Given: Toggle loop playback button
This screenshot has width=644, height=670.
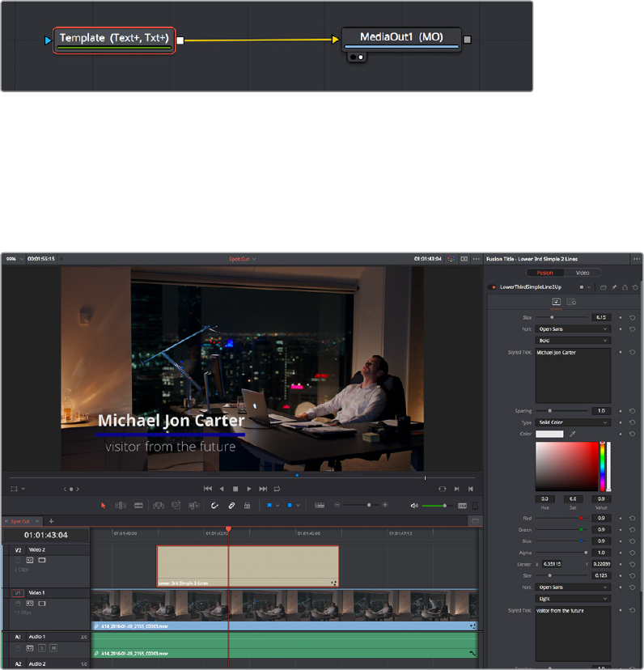Looking at the screenshot, I should pyautogui.click(x=277, y=489).
